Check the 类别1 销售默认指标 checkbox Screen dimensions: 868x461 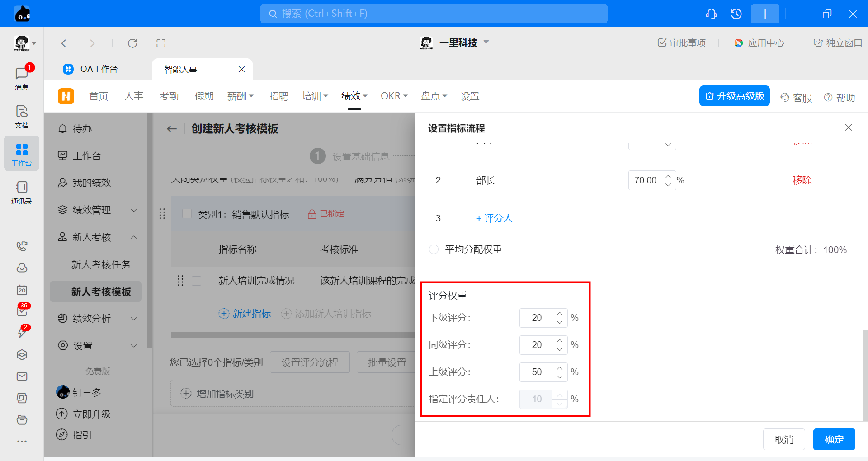(x=187, y=214)
